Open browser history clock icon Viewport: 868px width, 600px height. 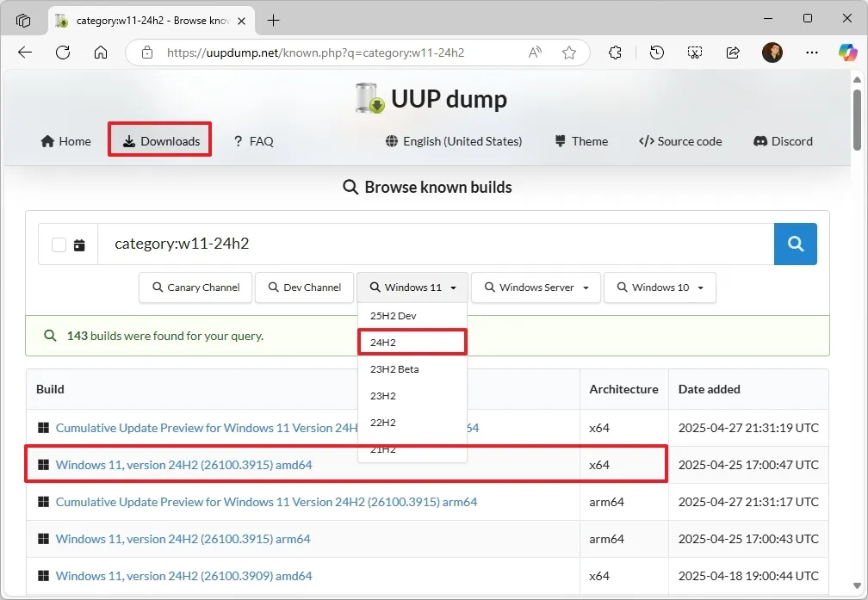pyautogui.click(x=657, y=53)
